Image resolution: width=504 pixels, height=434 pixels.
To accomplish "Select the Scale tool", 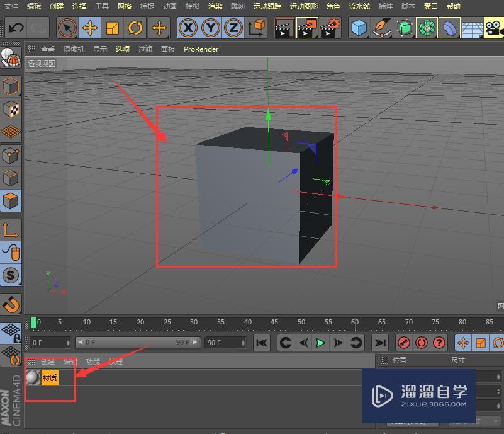I will pyautogui.click(x=113, y=28).
